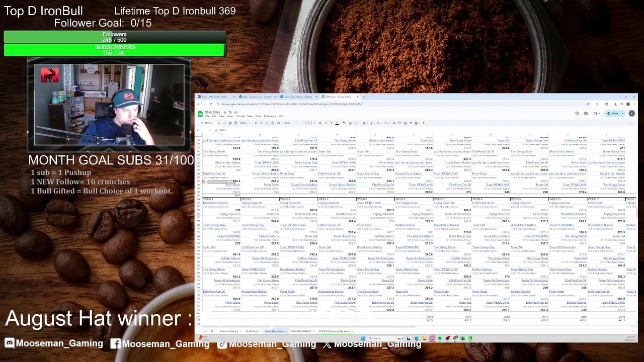This screenshot has height=362, width=644.
Task: Print the spreadsheet using the printer icon
Action: 230,123
